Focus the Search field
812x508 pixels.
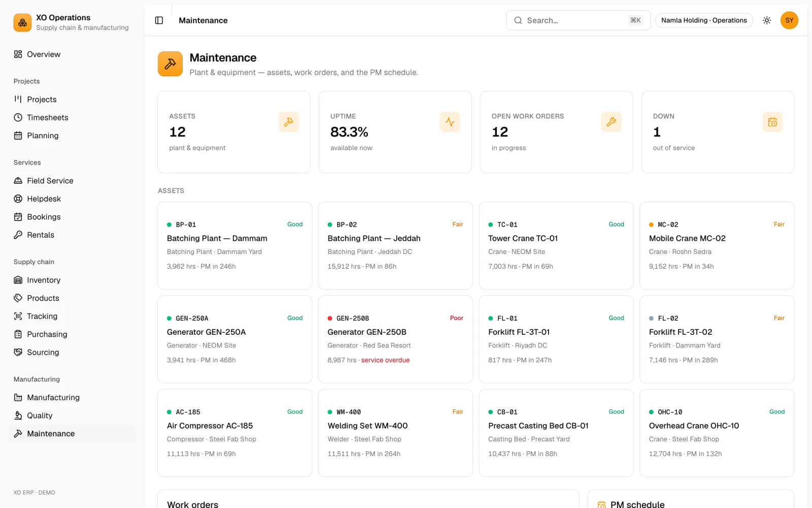pos(578,20)
